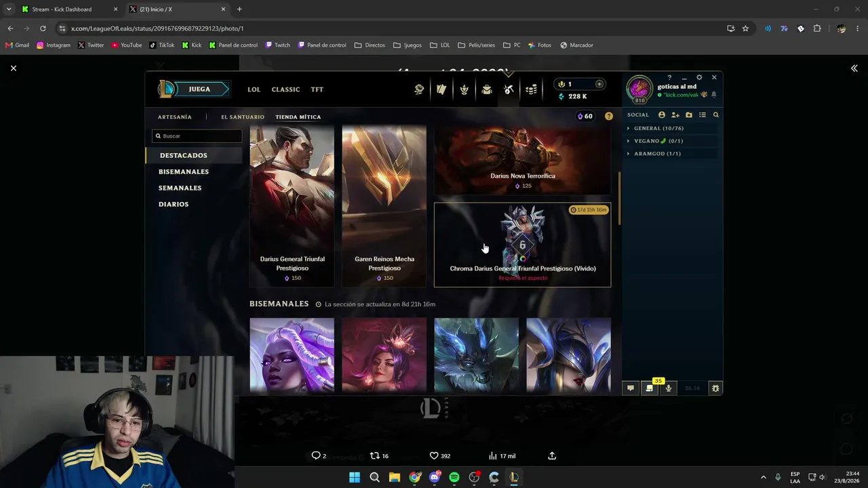Select the TIENDA MÍTICA tab
The width and height of the screenshot is (868, 488).
point(298,117)
